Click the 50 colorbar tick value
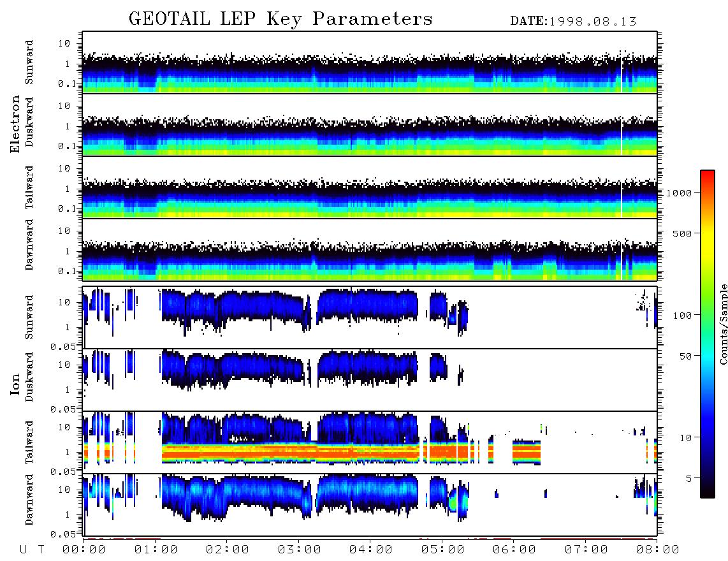Screen dimensions: 728x561 tap(686, 356)
